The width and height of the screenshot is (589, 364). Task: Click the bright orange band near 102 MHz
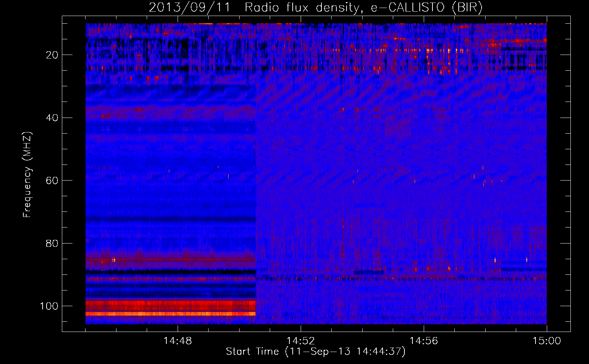171,314
